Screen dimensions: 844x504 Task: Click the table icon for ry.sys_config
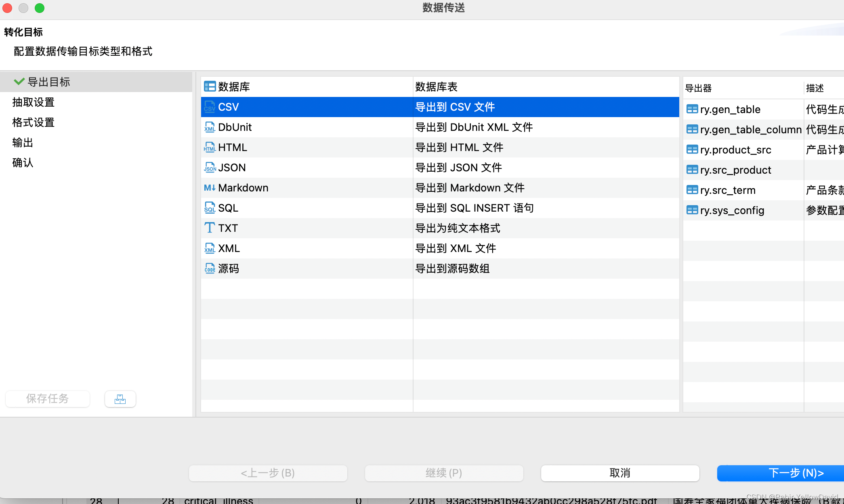click(692, 210)
